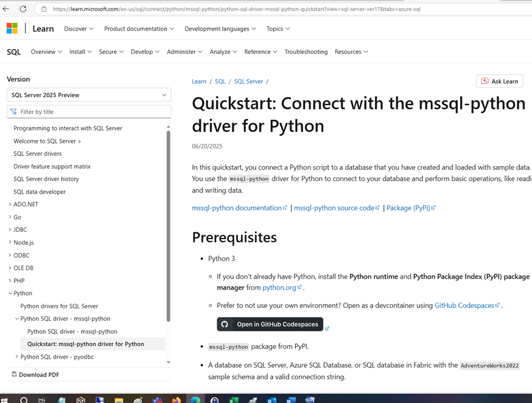The image size is (532, 403).
Task: Click the SQL product title
Action: [x=14, y=52]
